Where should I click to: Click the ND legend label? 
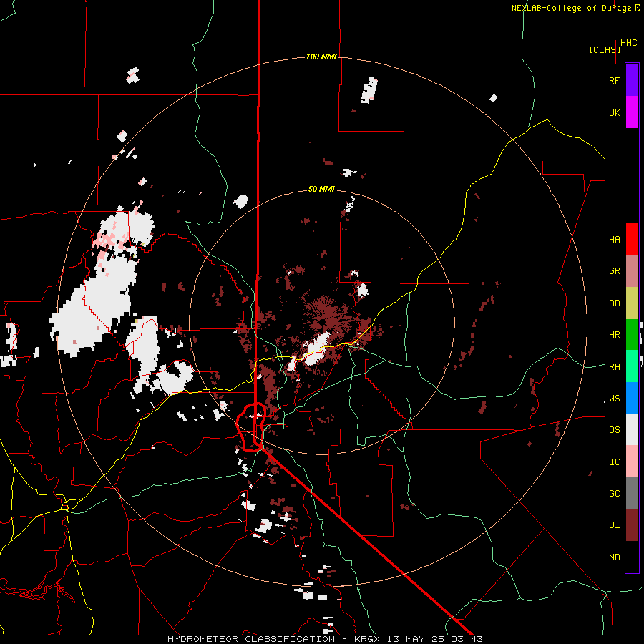[x=615, y=557]
